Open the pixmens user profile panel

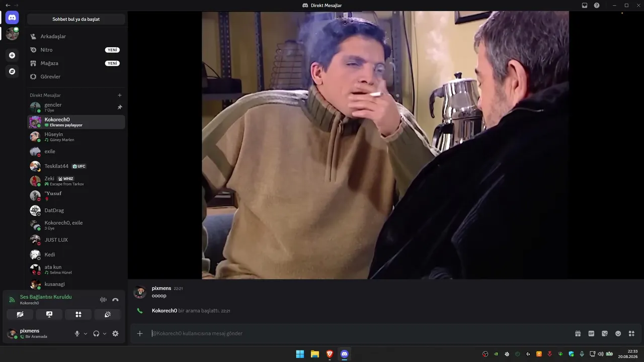coord(38,333)
